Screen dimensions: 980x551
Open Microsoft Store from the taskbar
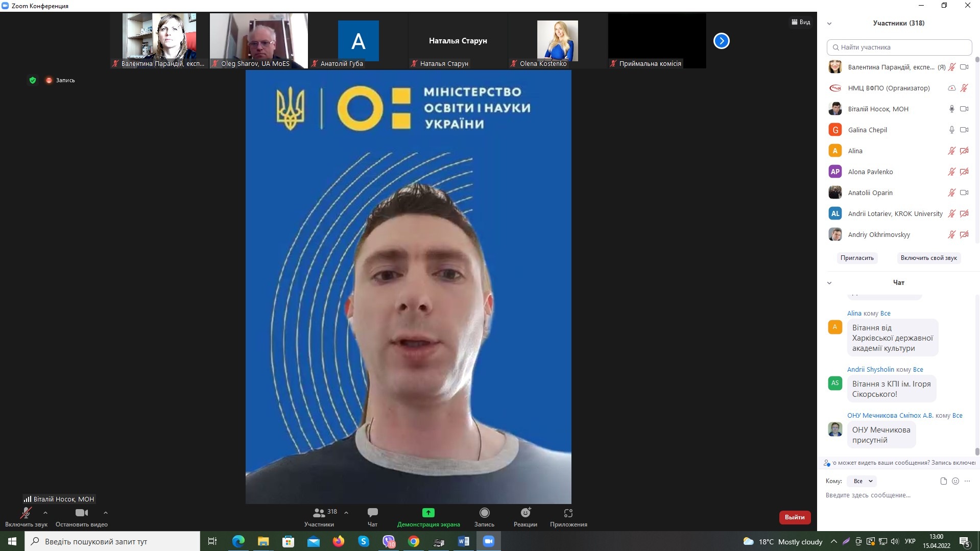tap(289, 541)
